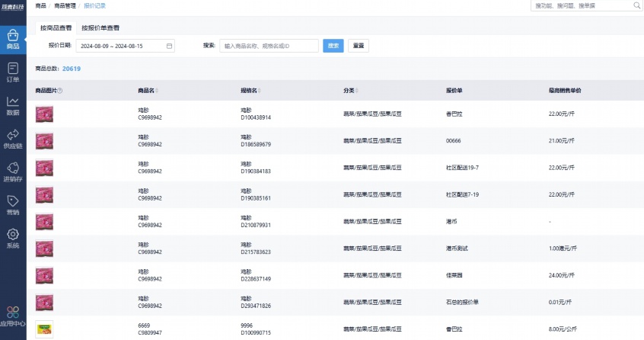Open the 应用中心 app center
The width and height of the screenshot is (644, 340).
[x=13, y=316]
